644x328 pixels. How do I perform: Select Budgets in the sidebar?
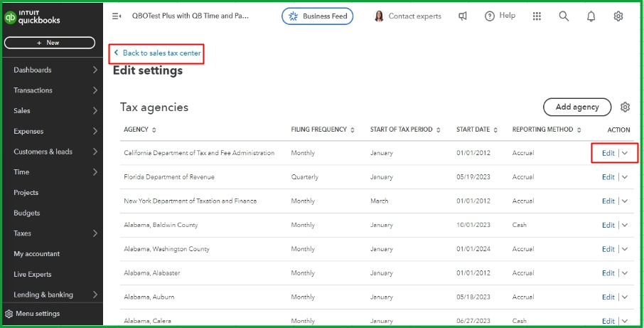(x=27, y=213)
